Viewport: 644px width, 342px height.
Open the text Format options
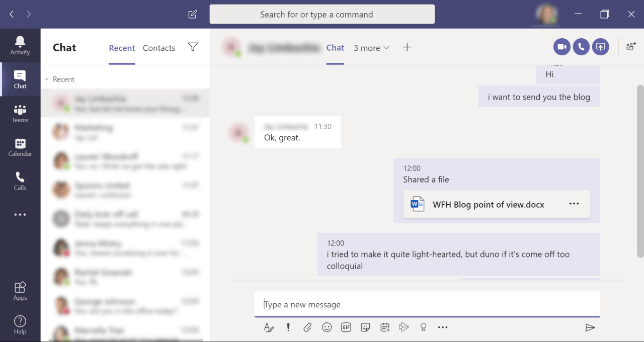(x=269, y=327)
